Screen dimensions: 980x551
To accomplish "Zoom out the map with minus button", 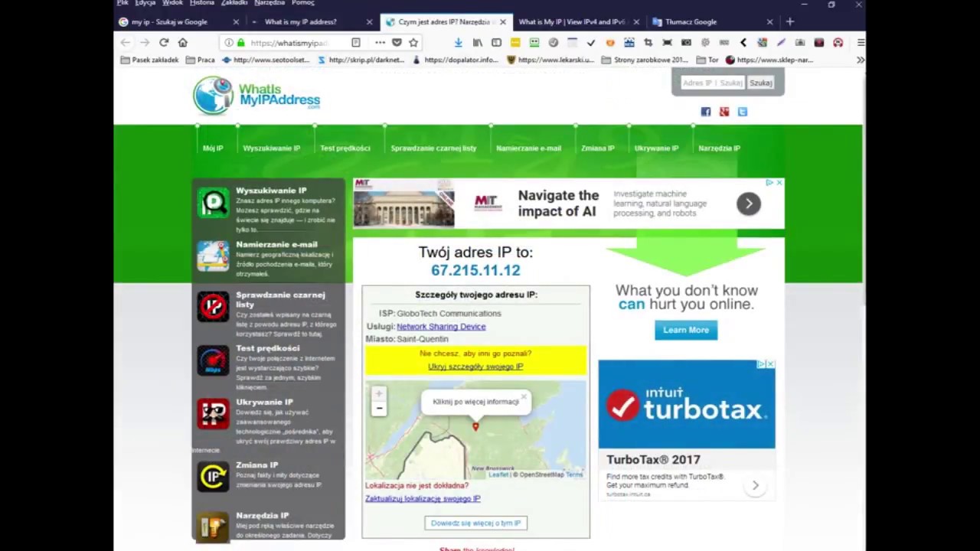I will [x=379, y=409].
